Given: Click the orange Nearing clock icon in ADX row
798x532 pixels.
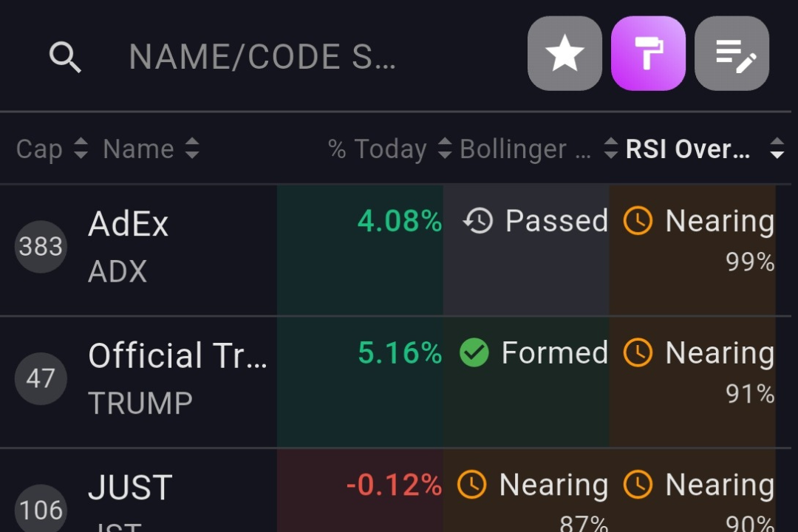Looking at the screenshot, I should (638, 221).
